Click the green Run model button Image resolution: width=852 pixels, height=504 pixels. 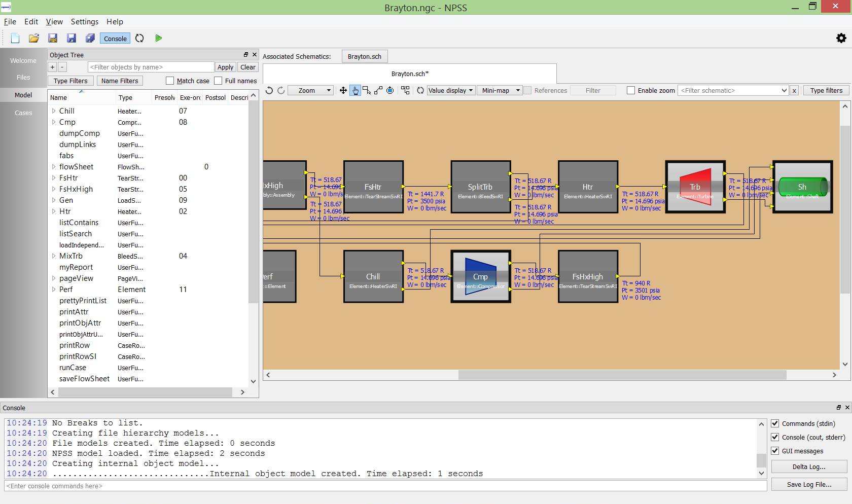(158, 38)
